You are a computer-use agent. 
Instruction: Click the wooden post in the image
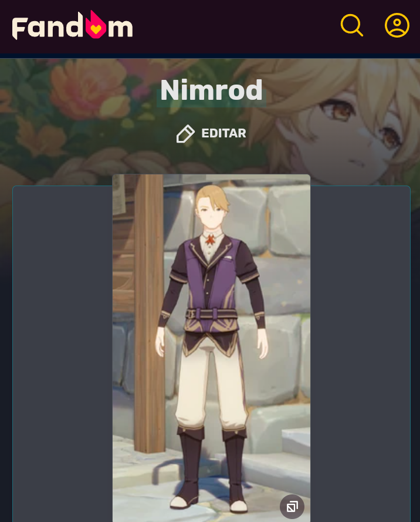pos(150,313)
